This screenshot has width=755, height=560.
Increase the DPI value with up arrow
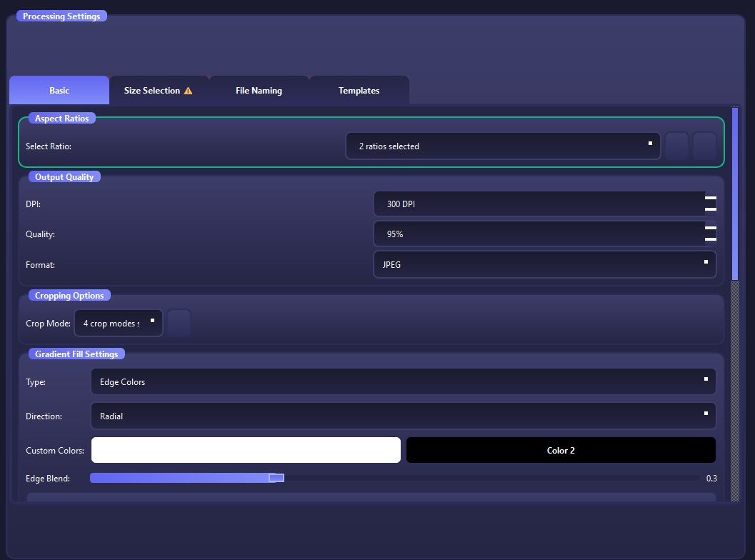point(711,199)
